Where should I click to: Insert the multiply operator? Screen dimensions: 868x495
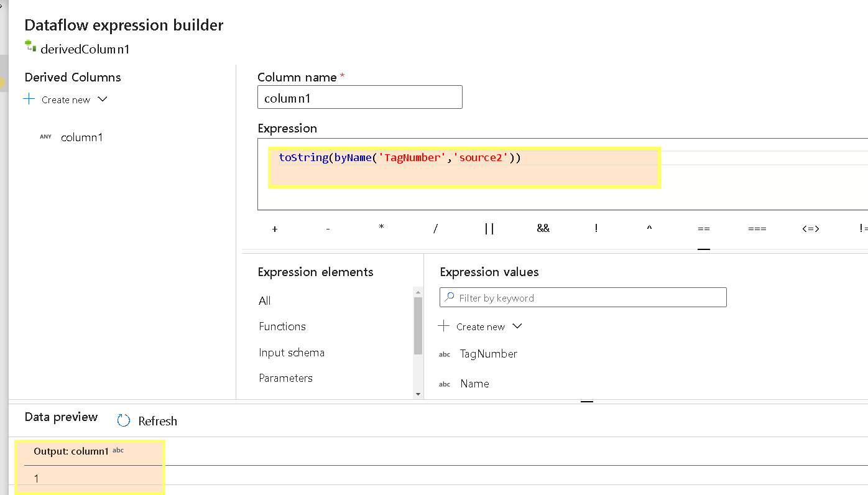point(381,228)
